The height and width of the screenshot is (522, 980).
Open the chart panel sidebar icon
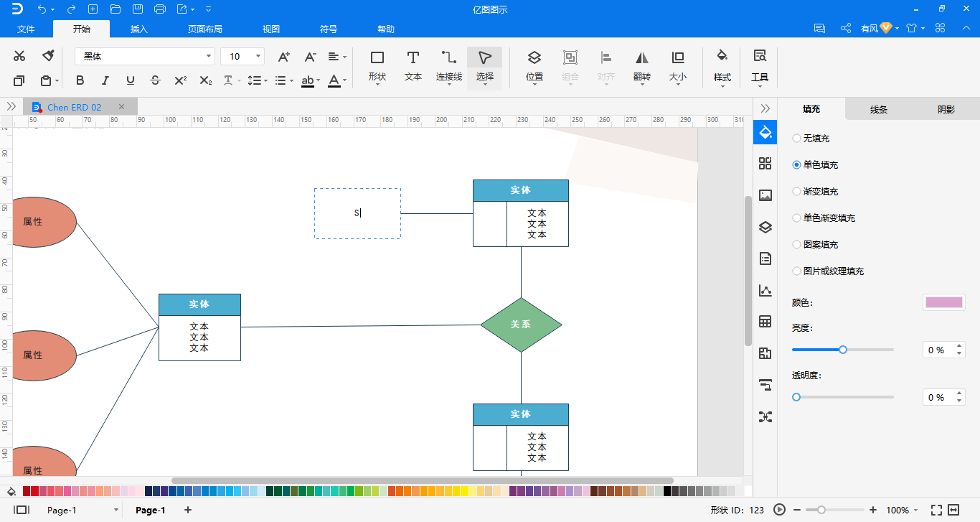[x=765, y=290]
